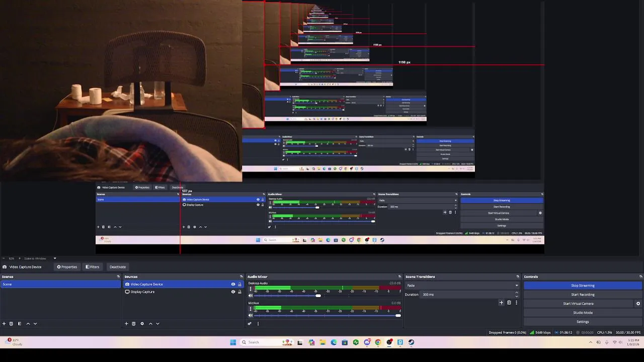
Task: Adjust Mic/Aux volume slider
Action: click(x=398, y=315)
